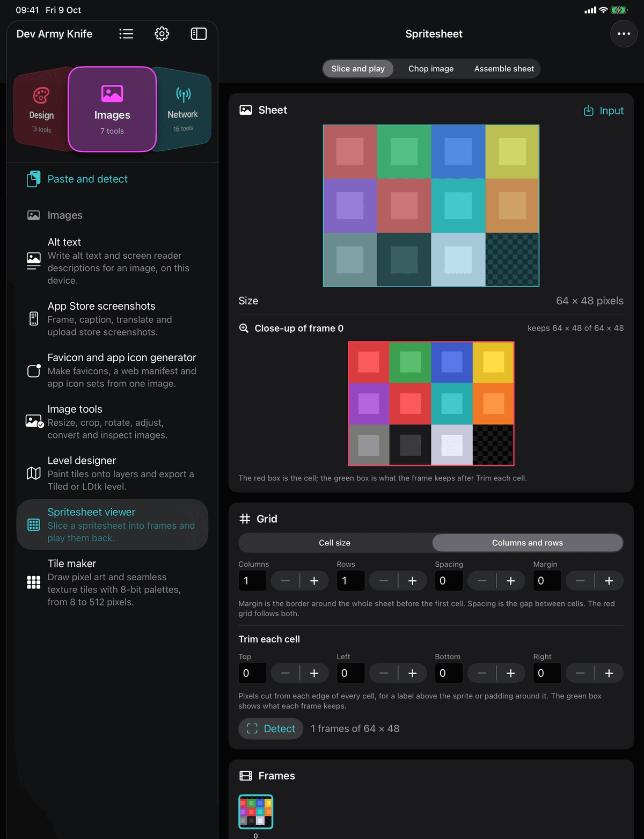Decrease the Trim Right value

580,673
